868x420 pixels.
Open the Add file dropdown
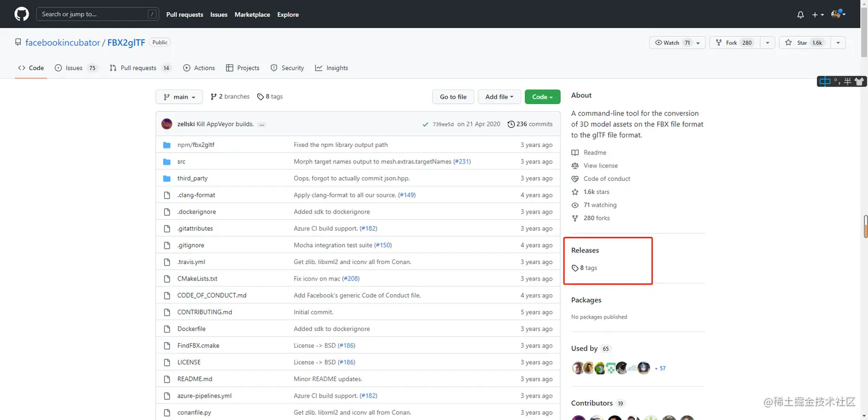pos(499,97)
